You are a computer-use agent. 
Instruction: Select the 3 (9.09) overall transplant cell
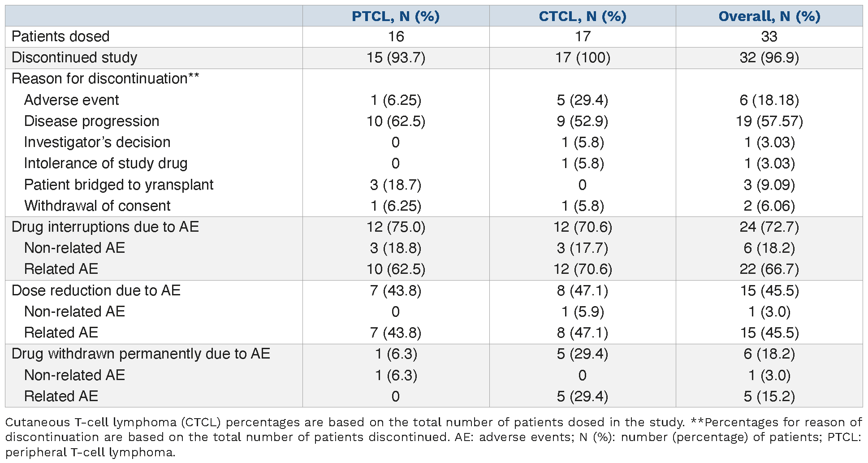pos(769,185)
